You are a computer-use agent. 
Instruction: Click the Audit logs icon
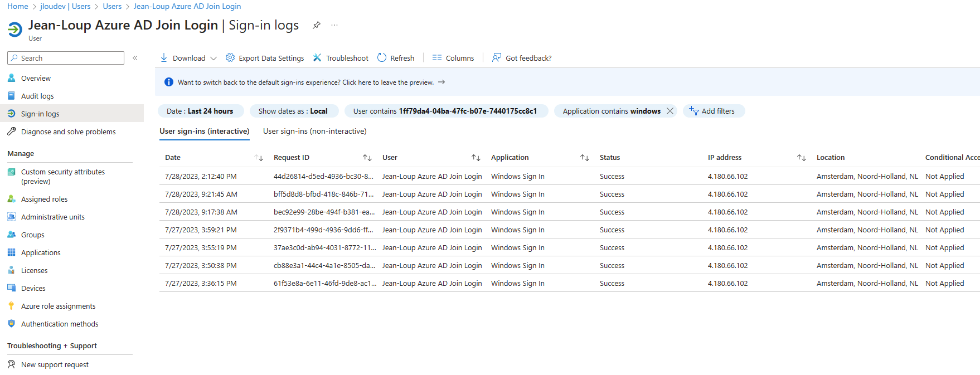click(x=11, y=96)
